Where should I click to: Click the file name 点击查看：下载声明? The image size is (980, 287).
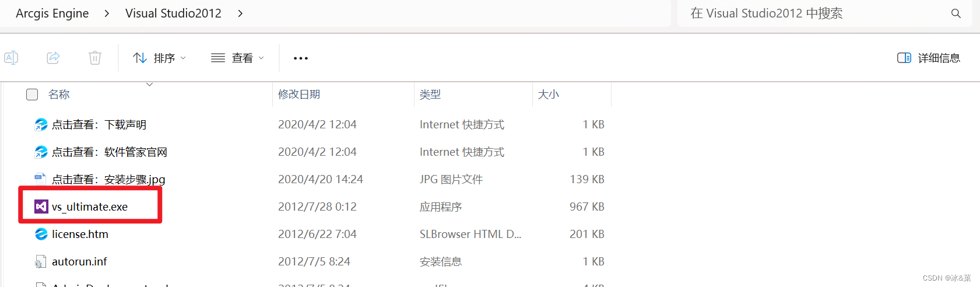(99, 125)
